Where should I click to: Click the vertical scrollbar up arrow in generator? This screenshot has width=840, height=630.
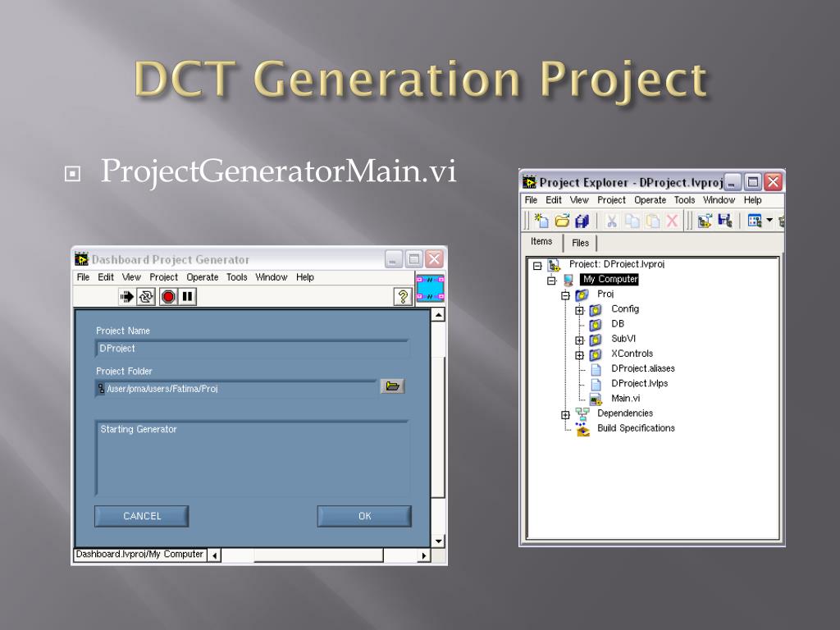[x=438, y=314]
